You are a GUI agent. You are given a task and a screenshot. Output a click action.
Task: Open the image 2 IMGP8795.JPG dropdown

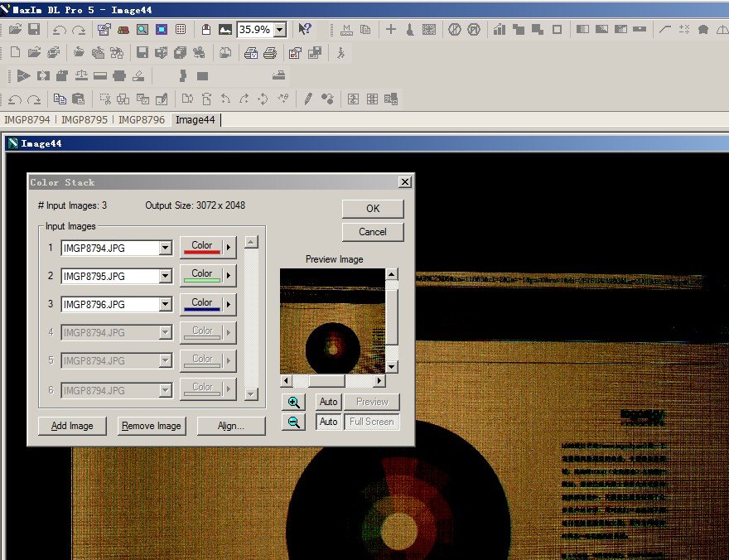(x=165, y=276)
